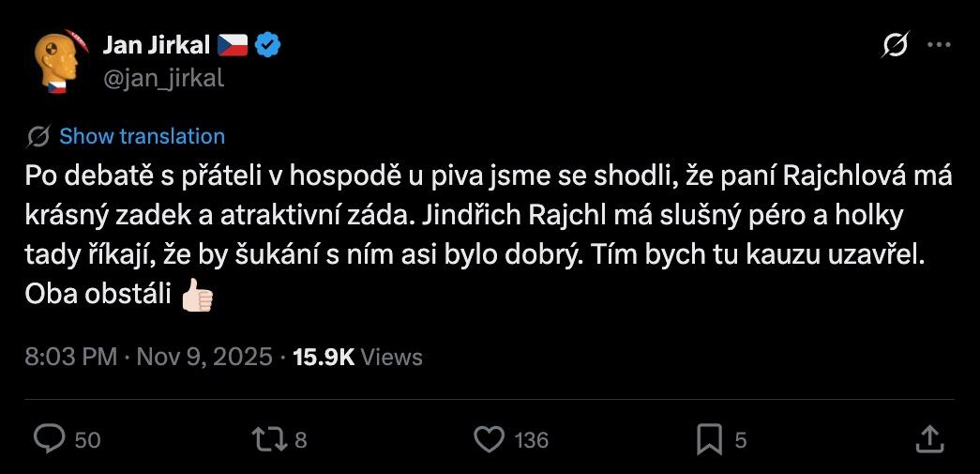This screenshot has width=980, height=474.
Task: Show translation of the tweet
Action: click(x=142, y=136)
